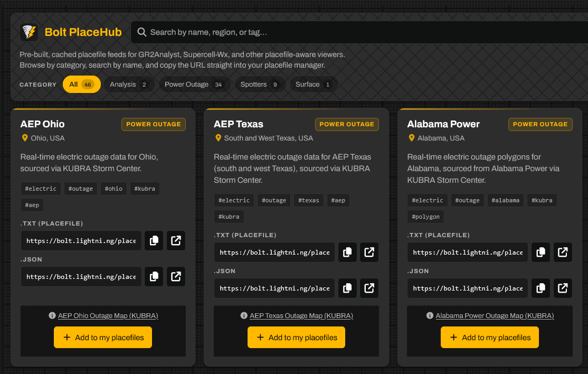Click the info icon next to AEP Ohio Outage Map
The image size is (588, 374).
[x=52, y=315]
